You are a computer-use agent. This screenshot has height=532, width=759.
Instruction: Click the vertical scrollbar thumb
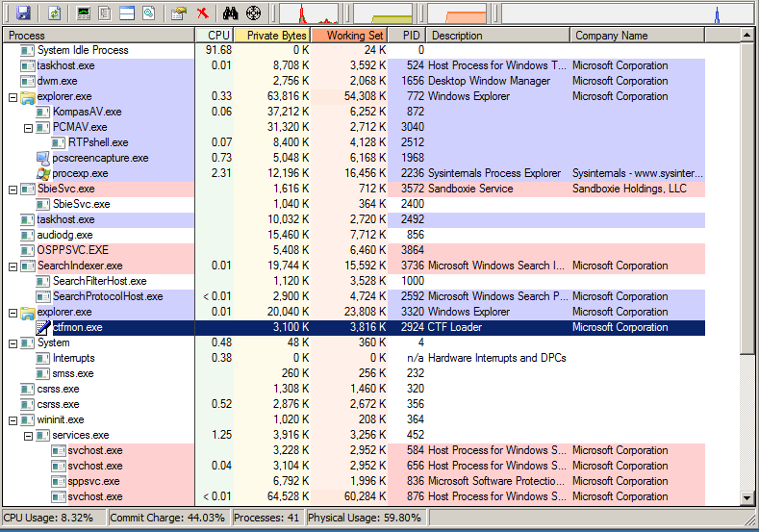[x=746, y=198]
